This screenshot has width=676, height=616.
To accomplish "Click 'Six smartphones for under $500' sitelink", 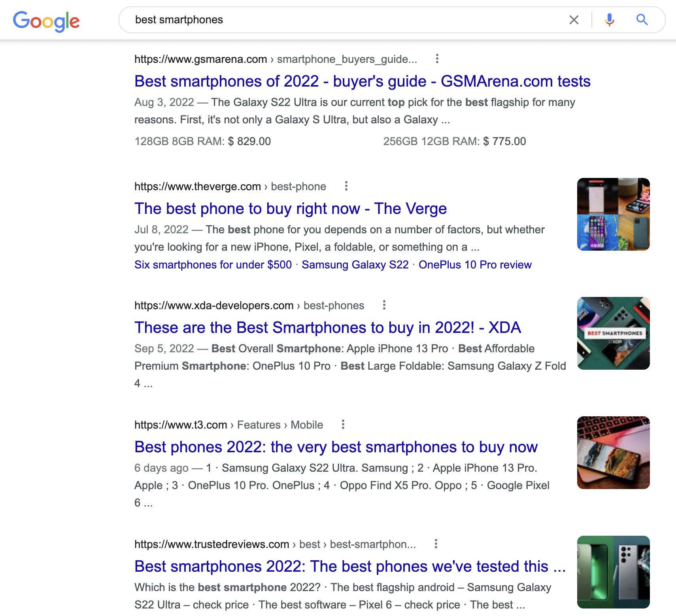I will (213, 265).
